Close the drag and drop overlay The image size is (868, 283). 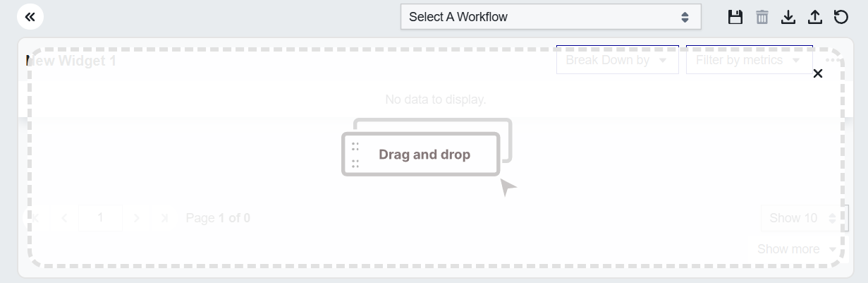point(818,73)
